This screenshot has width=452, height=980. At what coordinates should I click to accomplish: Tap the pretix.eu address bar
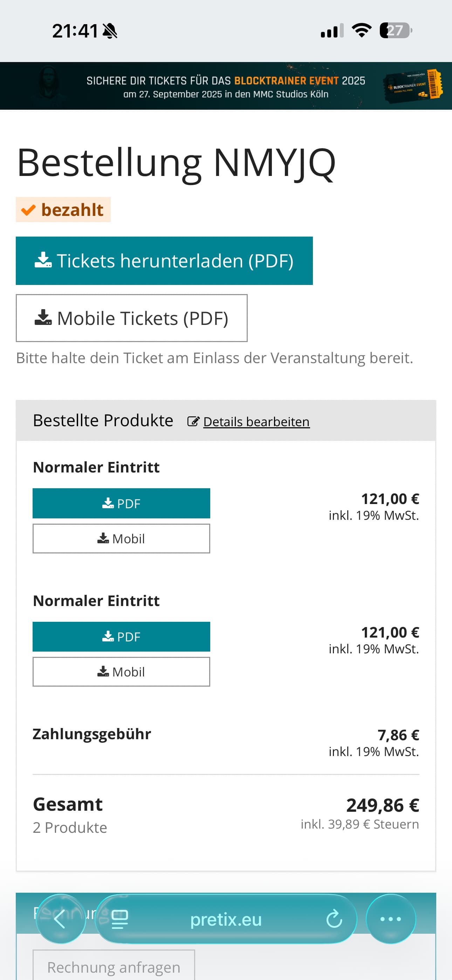pos(226,919)
